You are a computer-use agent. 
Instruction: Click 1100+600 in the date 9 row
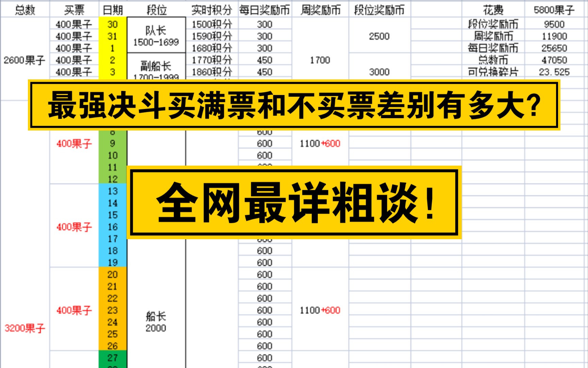[x=320, y=143]
